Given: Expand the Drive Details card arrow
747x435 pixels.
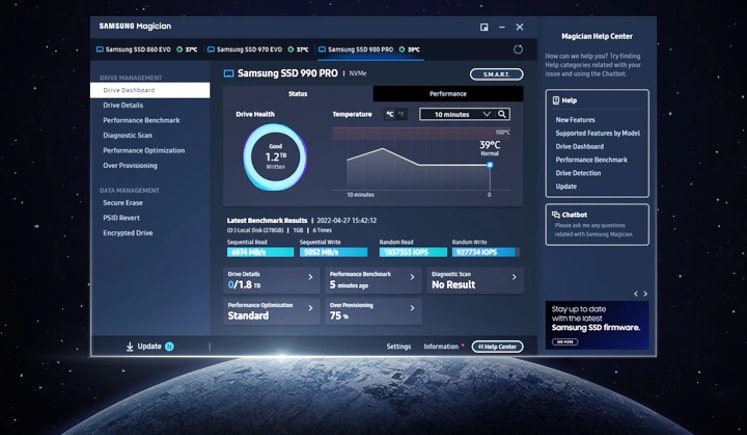Looking at the screenshot, I should 311,277.
